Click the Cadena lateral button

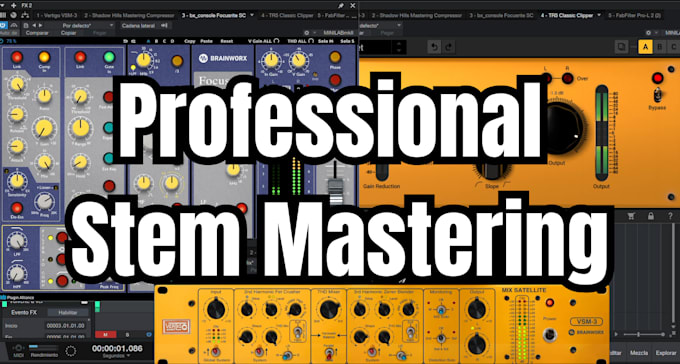[138, 26]
